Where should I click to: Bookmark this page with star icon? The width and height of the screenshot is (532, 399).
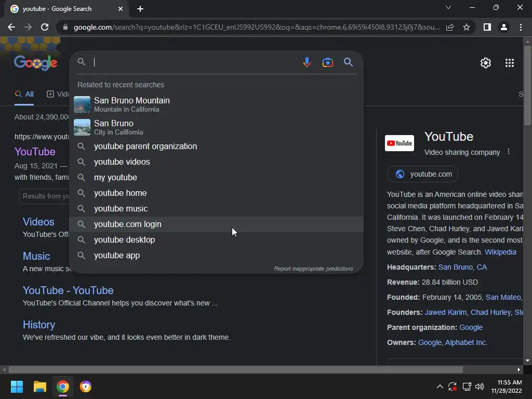click(467, 27)
